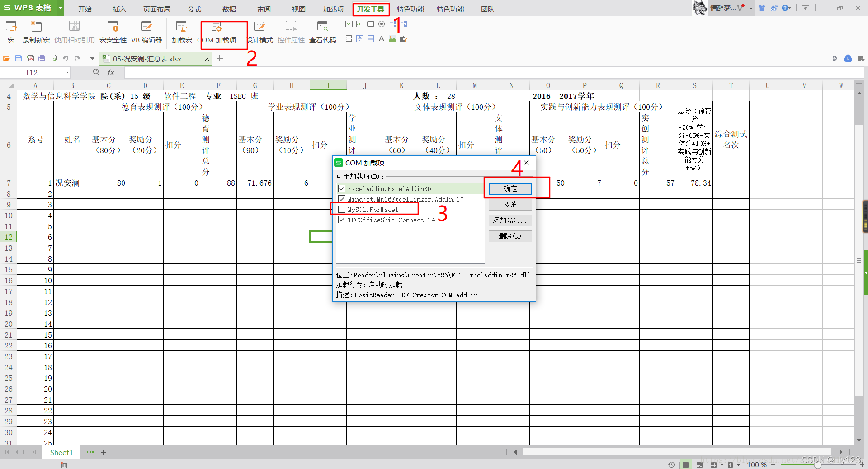Screen dimensions: 868x469
Task: Expand the toolbar options dropdown at far right
Action: coord(861,58)
